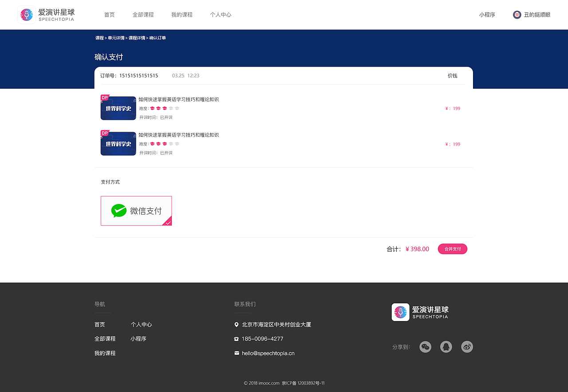This screenshot has height=392, width=568.
Task: Click the phone icon beside 185-0096-4277
Action: [237, 338]
